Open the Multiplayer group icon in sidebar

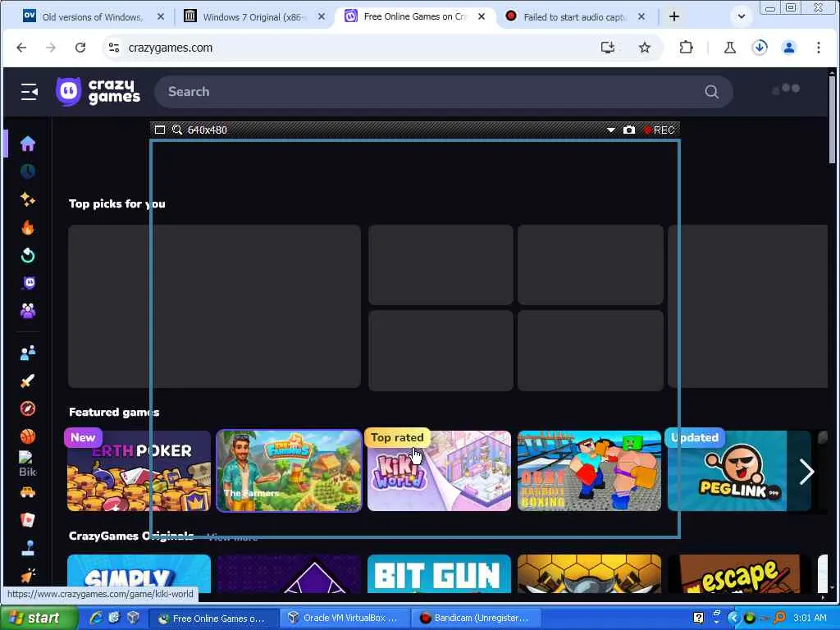28,311
